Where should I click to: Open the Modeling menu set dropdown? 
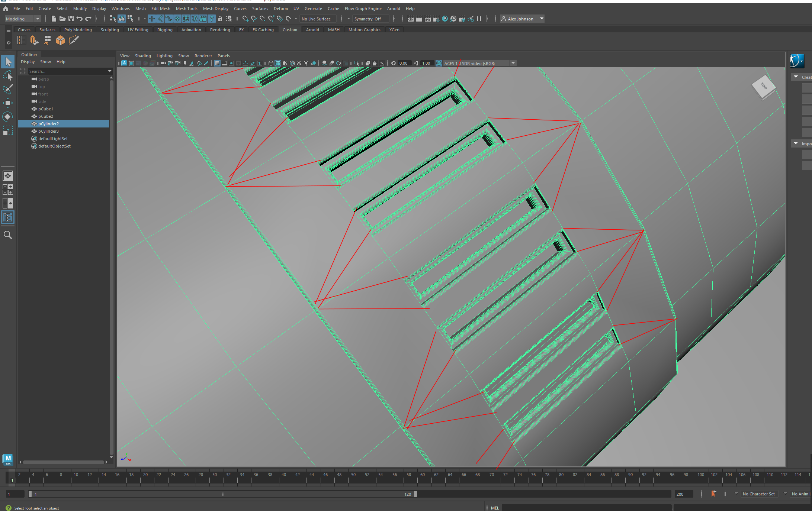tap(23, 19)
